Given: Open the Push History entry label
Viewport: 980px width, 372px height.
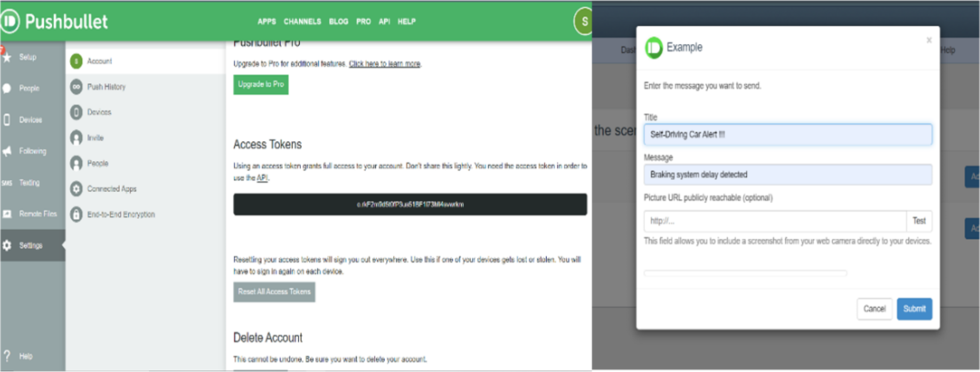Looking at the screenshot, I should coord(106,87).
